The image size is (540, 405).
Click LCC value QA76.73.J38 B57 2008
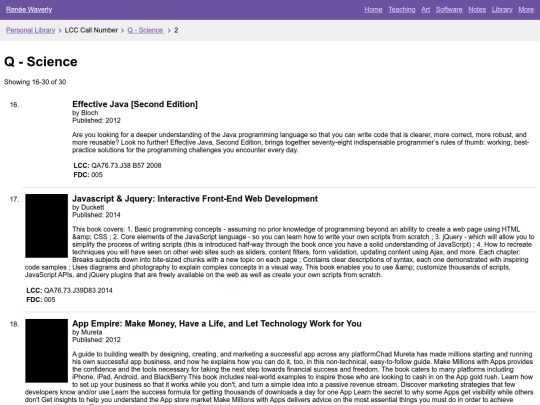point(126,166)
